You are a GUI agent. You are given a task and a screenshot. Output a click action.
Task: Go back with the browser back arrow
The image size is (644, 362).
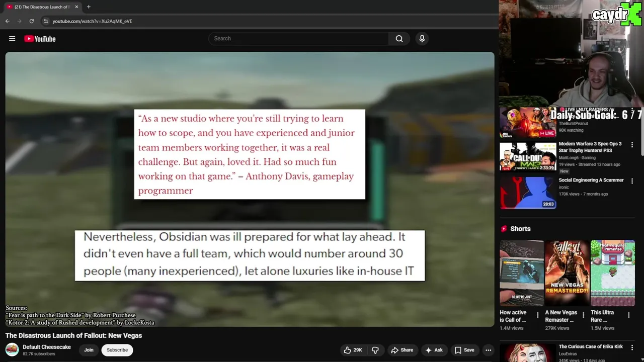pyautogui.click(x=7, y=21)
